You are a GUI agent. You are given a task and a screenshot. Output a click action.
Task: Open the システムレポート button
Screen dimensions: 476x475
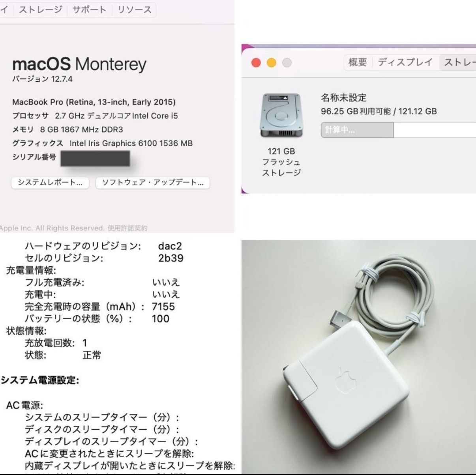50,183
